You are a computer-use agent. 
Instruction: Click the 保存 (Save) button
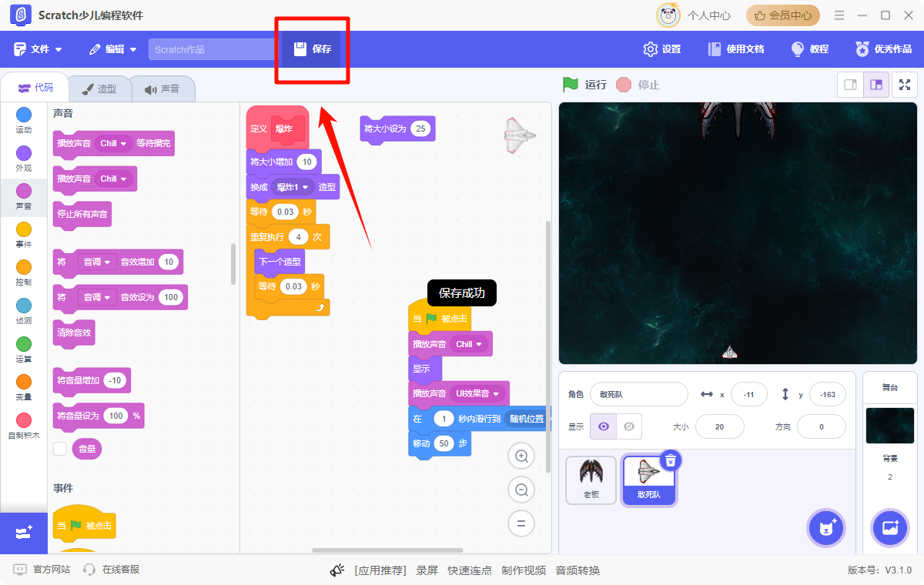click(312, 48)
